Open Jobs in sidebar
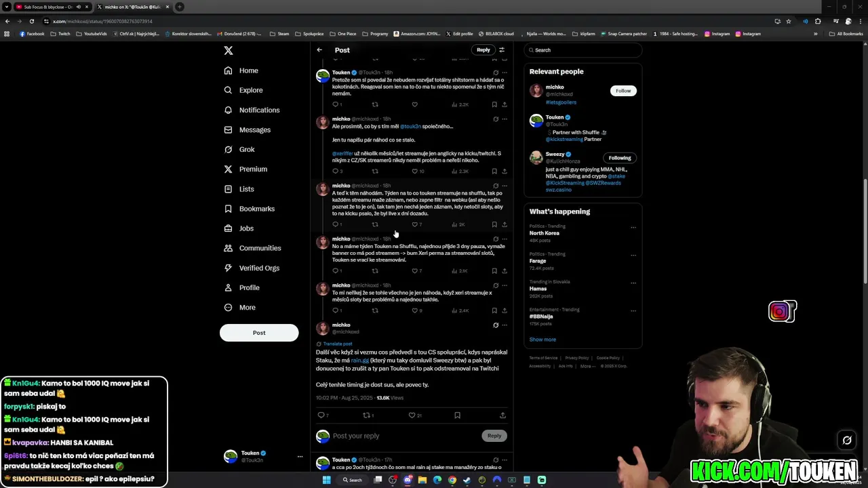 pos(239,228)
